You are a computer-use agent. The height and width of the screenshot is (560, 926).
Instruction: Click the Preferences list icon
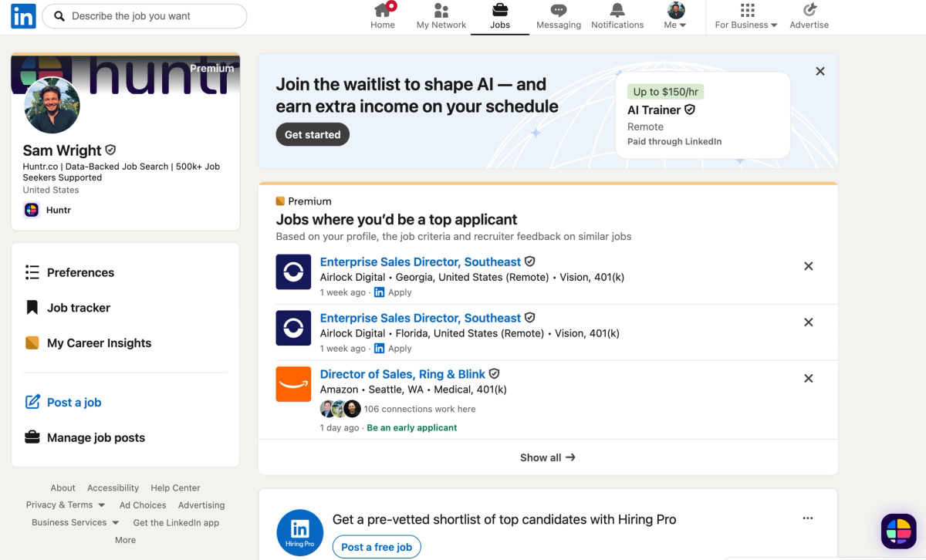click(x=32, y=272)
